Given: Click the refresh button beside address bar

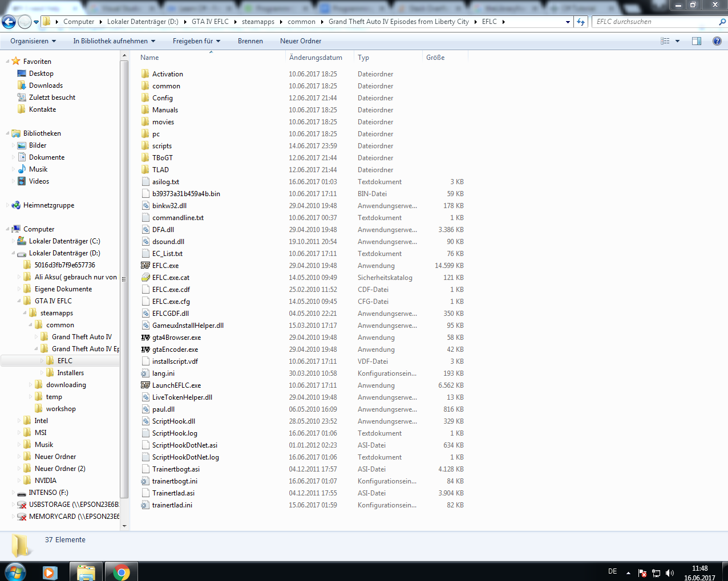Looking at the screenshot, I should pyautogui.click(x=581, y=22).
